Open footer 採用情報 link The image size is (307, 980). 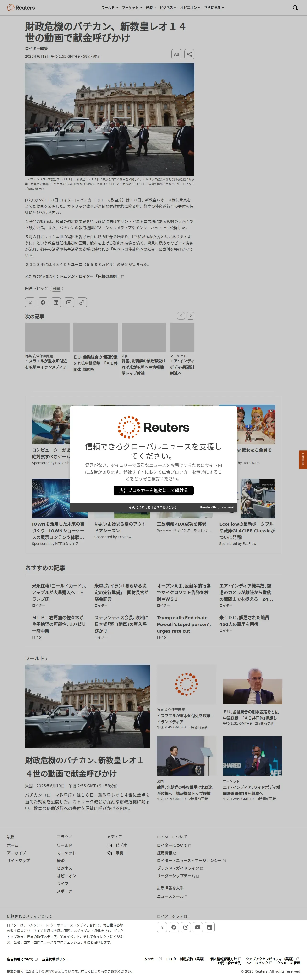coord(166,853)
